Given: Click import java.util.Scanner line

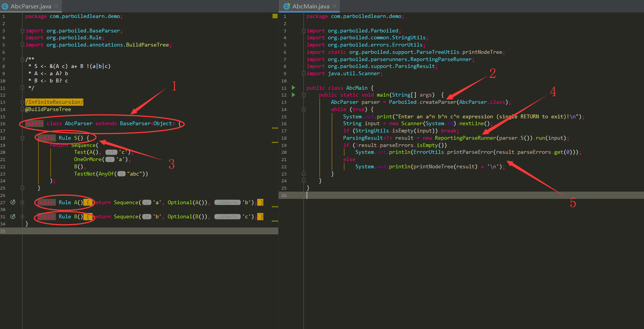Looking at the screenshot, I should click(345, 74).
